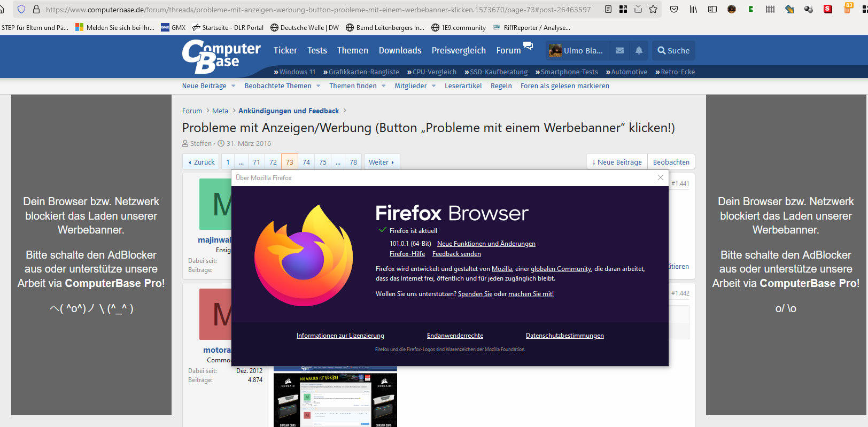The image size is (868, 427).
Task: Click the red S extension icon
Action: (x=828, y=9)
